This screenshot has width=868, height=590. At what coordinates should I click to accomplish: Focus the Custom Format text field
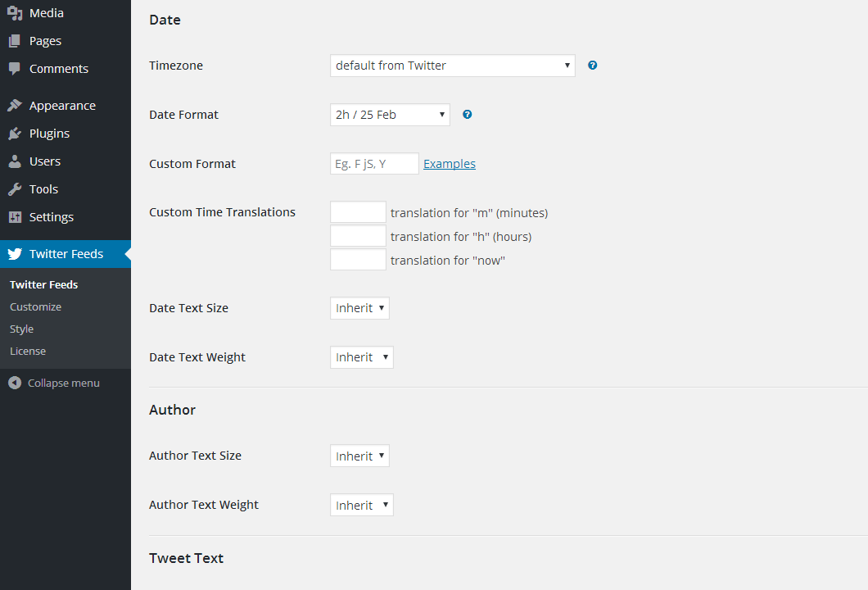[x=374, y=164]
